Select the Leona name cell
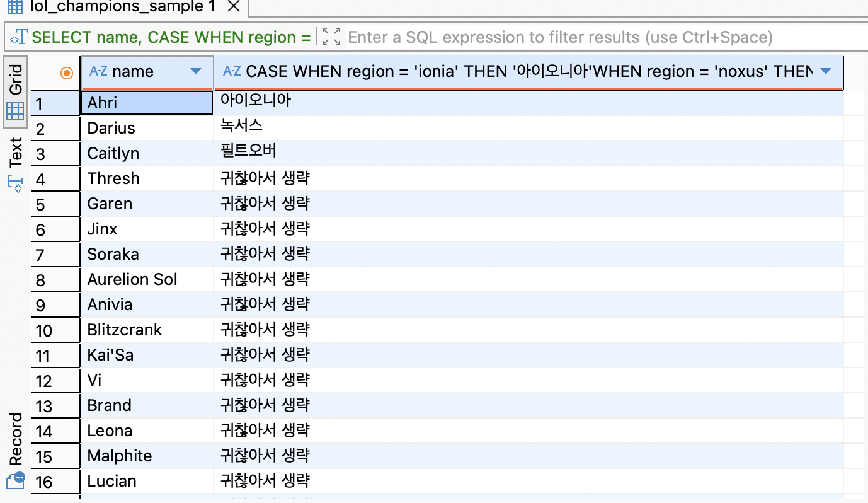 (x=147, y=431)
